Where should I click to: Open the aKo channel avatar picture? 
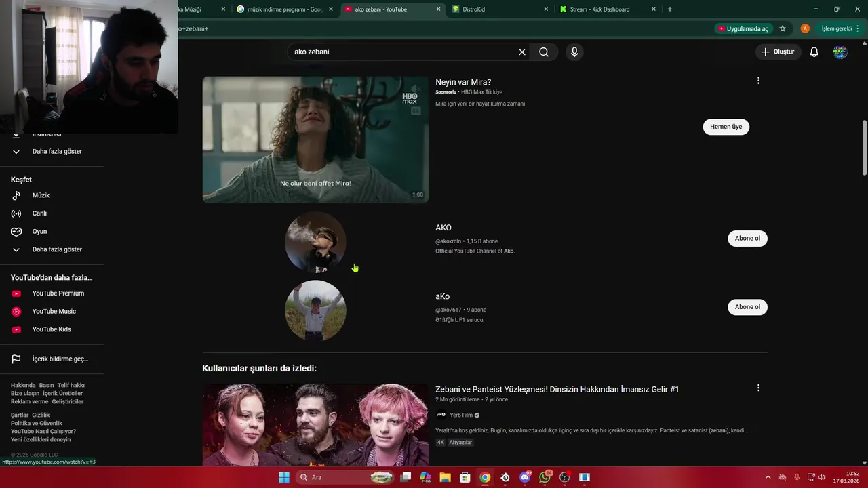coord(315,310)
